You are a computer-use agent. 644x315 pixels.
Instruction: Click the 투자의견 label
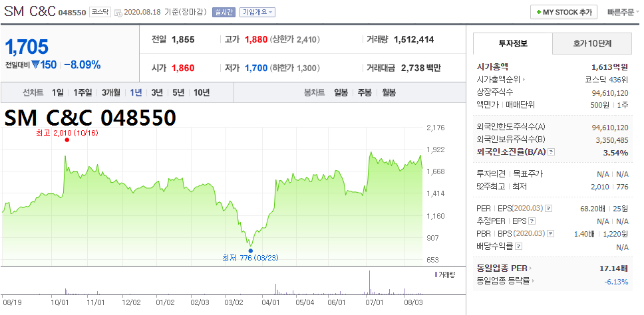click(490, 174)
